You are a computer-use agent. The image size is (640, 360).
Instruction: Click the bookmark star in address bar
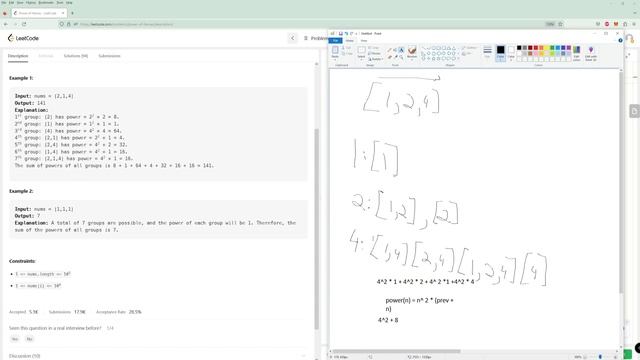coord(560,24)
